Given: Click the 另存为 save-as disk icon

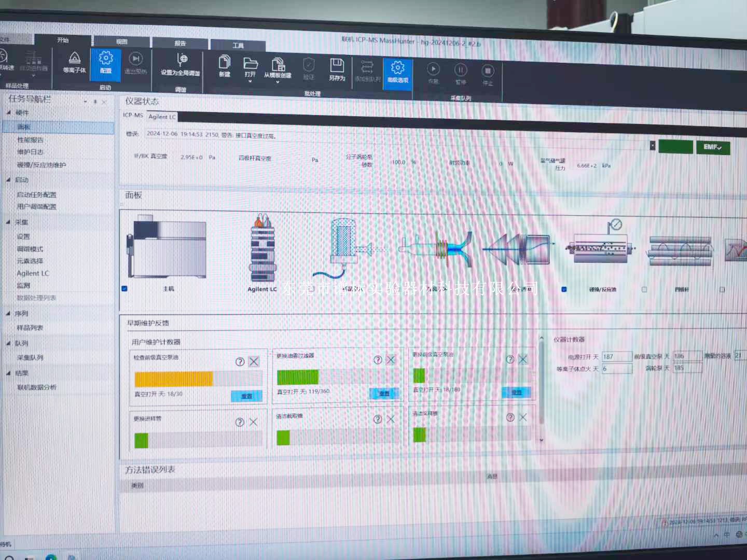Looking at the screenshot, I should [x=337, y=65].
